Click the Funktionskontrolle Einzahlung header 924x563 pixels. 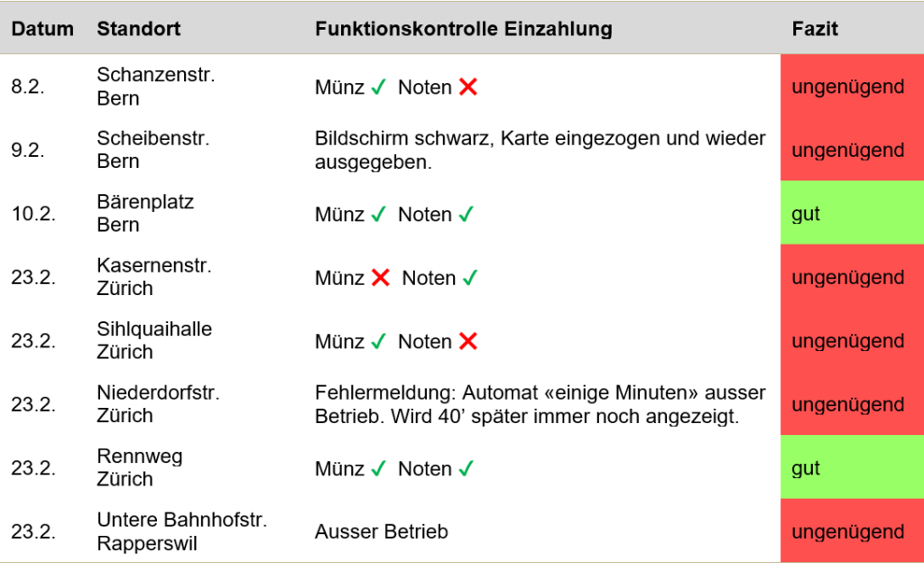click(464, 29)
